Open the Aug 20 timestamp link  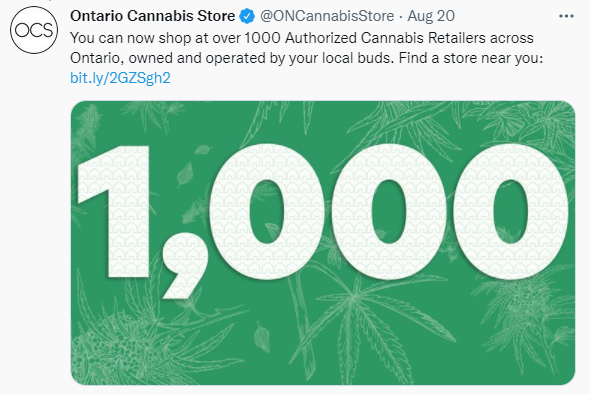coord(431,16)
